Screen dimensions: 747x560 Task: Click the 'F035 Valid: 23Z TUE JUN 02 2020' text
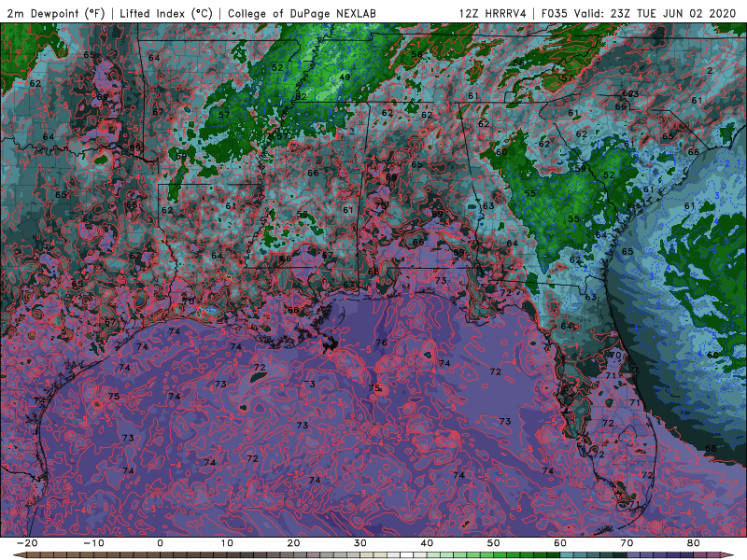click(x=639, y=13)
